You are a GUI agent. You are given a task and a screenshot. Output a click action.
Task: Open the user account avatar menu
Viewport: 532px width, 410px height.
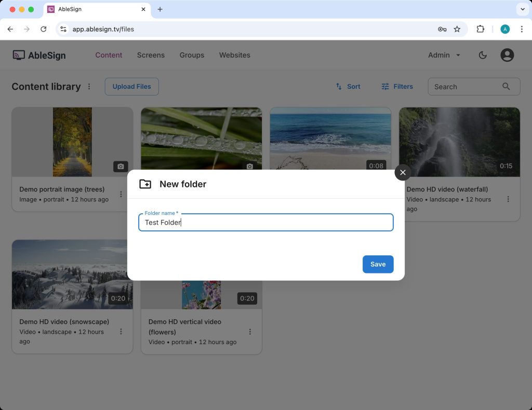click(x=507, y=55)
